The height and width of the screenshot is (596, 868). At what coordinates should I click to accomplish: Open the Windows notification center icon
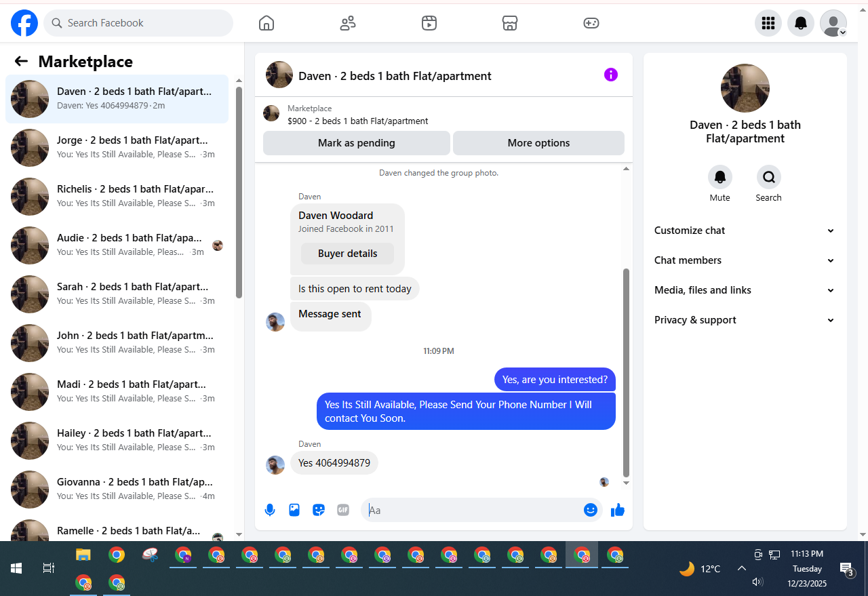[x=846, y=569]
